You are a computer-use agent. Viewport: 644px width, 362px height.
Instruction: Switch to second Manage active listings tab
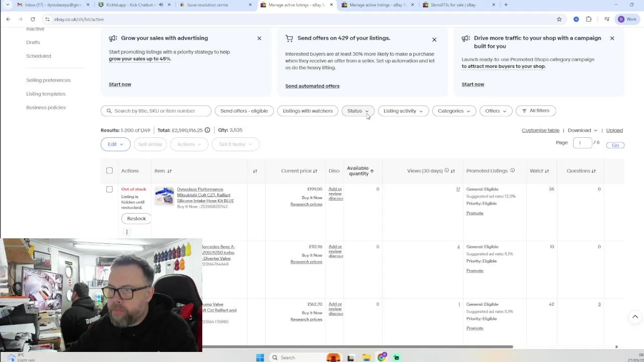(x=378, y=5)
